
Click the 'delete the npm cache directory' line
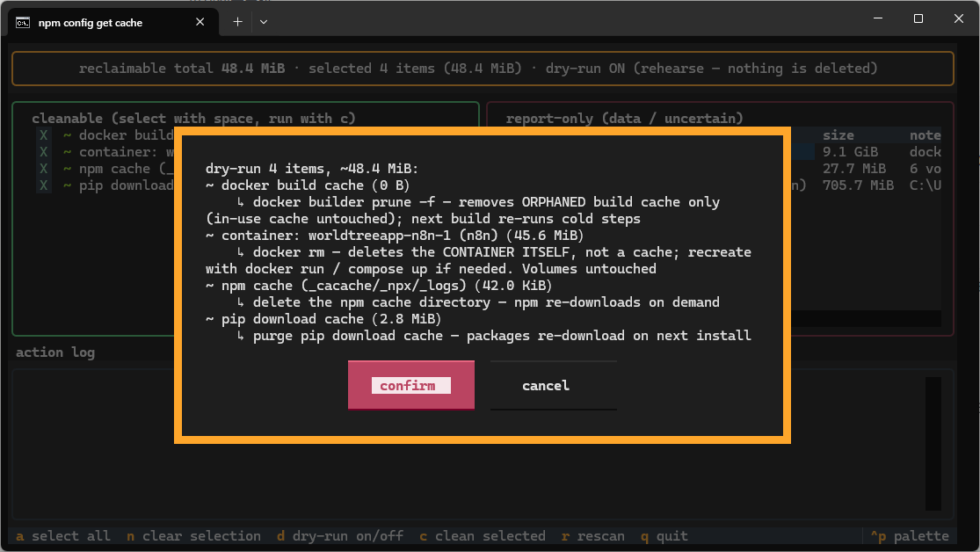pyautogui.click(x=478, y=302)
